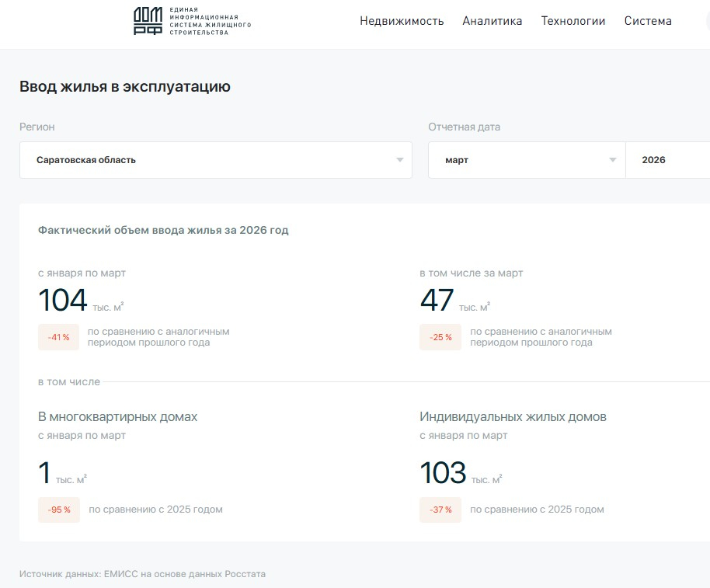Click the -41% change badge
The height and width of the screenshot is (588, 710).
click(58, 337)
